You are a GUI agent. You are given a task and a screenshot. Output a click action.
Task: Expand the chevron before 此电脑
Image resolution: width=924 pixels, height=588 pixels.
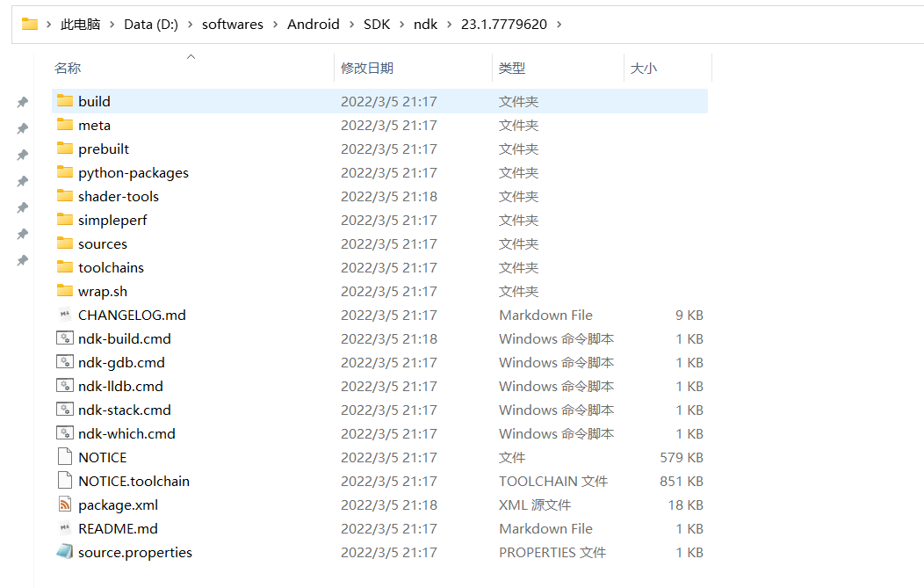49,25
